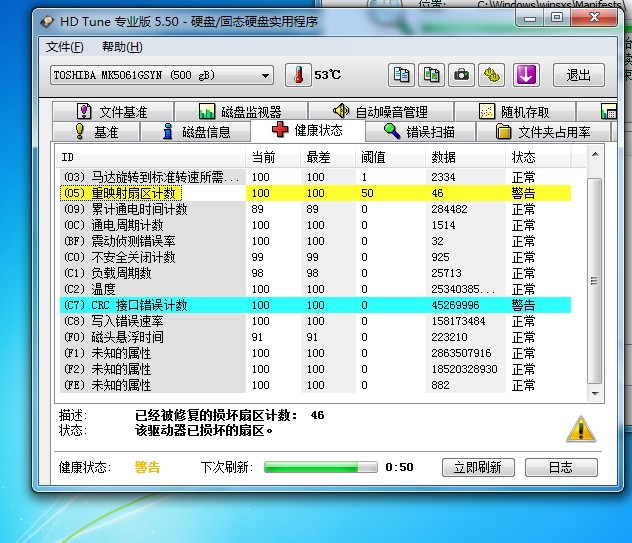
Task: Minimize the HD Tune window
Action: [x=530, y=18]
